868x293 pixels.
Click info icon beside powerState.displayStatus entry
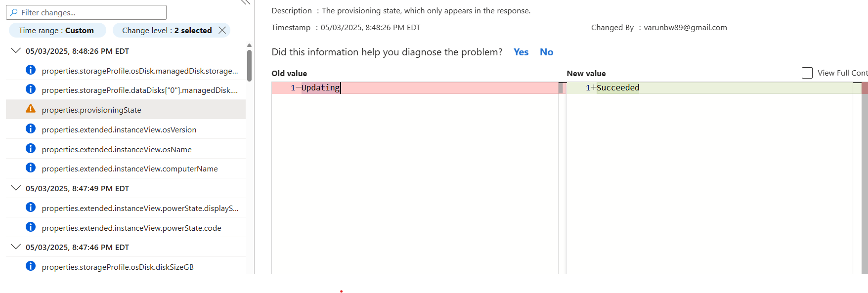tap(31, 207)
